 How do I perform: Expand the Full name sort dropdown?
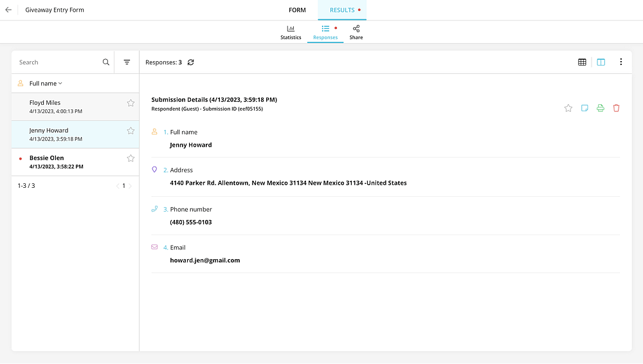coord(46,84)
